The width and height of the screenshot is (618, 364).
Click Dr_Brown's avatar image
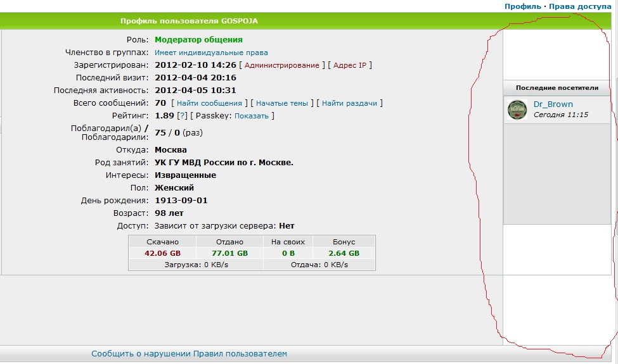click(x=517, y=110)
